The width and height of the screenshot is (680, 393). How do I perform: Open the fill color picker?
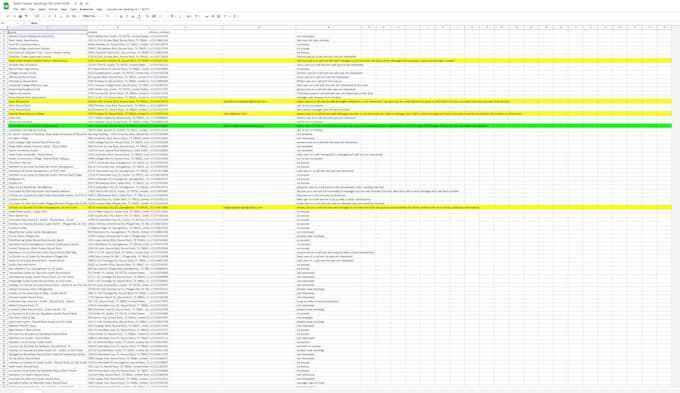coord(147,16)
